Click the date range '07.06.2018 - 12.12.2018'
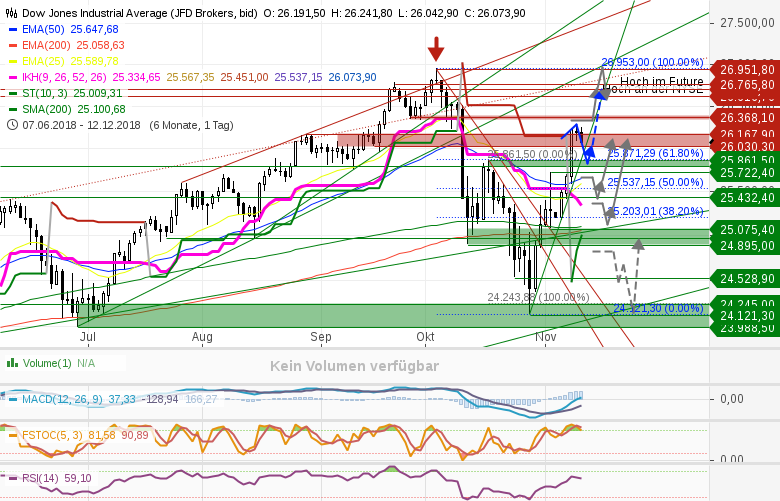This screenshot has width=780, height=501. point(81,125)
